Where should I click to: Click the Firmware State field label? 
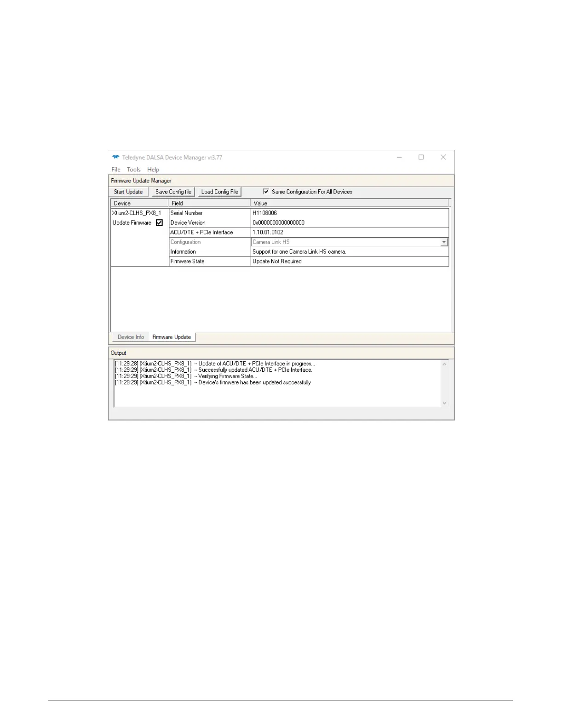coord(188,262)
